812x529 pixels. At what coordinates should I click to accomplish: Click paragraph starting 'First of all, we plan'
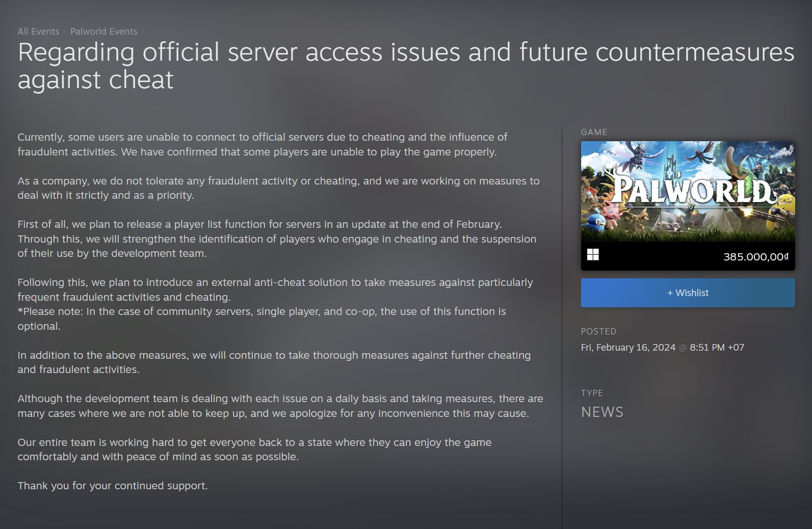pos(277,239)
